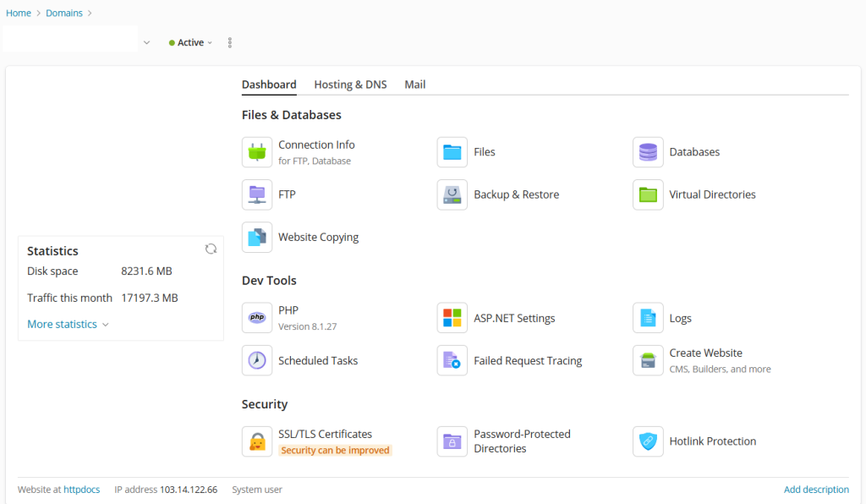Click the Add description link
866x504 pixels.
tap(816, 490)
